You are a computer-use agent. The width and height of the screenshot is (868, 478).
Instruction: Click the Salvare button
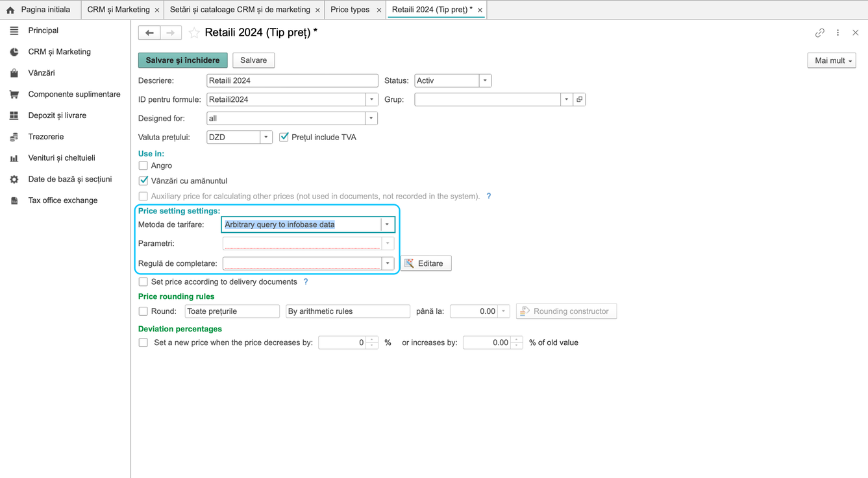(254, 60)
